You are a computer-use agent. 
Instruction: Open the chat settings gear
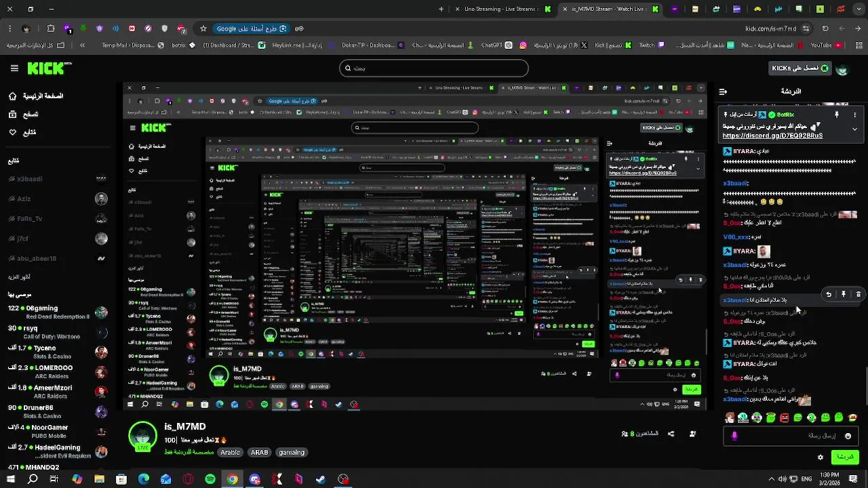[x=821, y=457]
